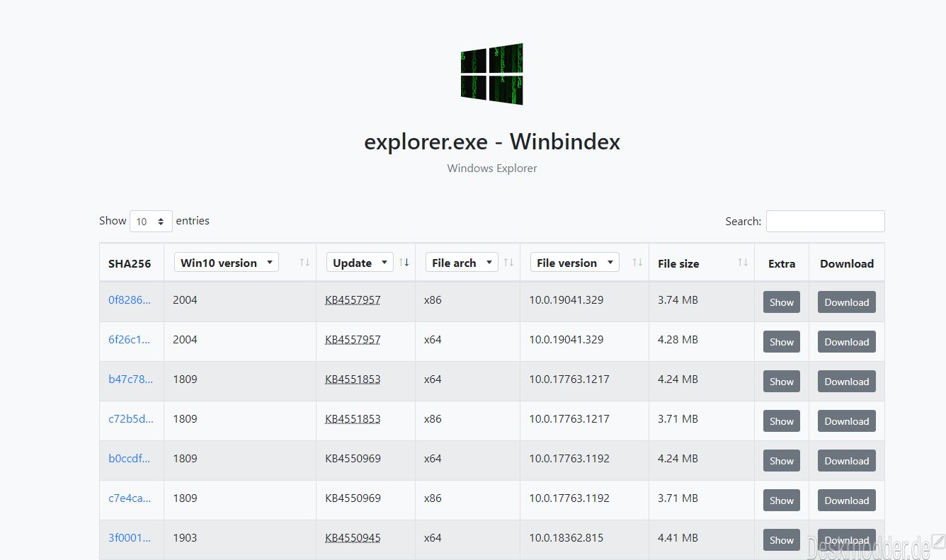Click Show for the c72b5d row
Viewport: 946px width, 560px height.
(x=782, y=421)
